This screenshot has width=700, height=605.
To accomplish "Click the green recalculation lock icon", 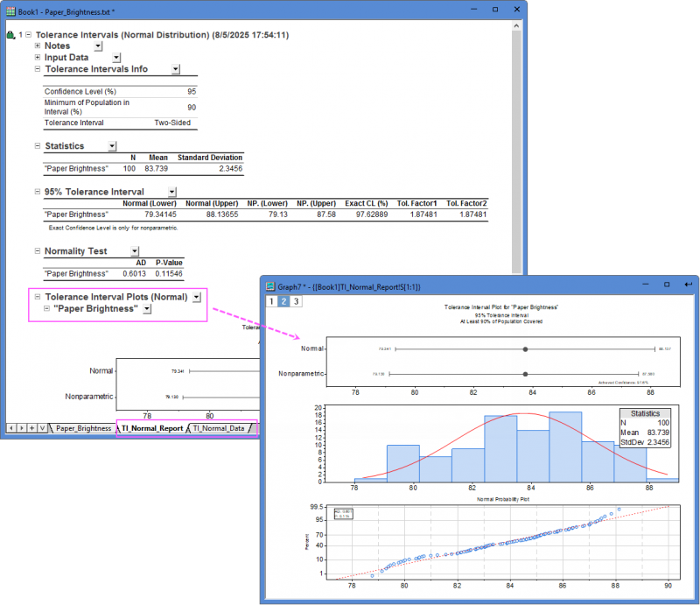I will pyautogui.click(x=10, y=35).
